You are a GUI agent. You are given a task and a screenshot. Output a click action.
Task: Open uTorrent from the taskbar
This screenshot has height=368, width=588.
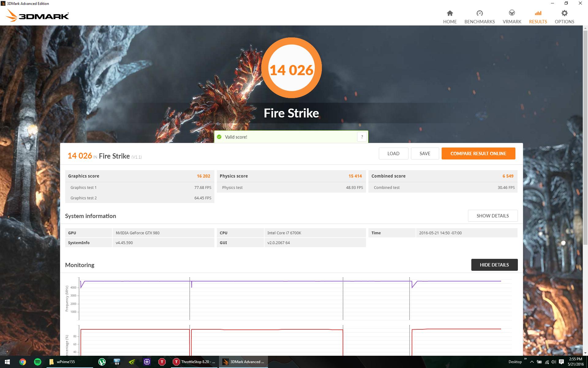pyautogui.click(x=102, y=362)
